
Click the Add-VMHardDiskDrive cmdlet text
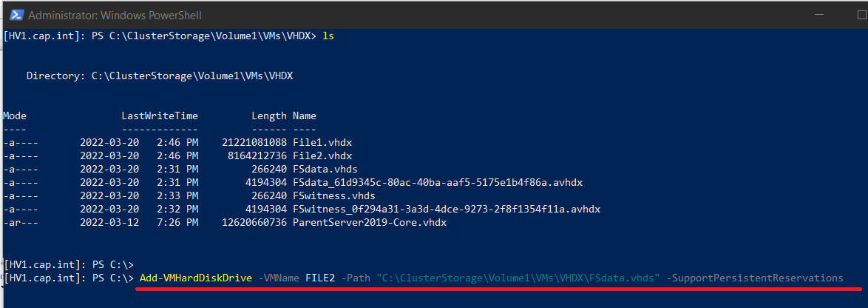coord(197,278)
